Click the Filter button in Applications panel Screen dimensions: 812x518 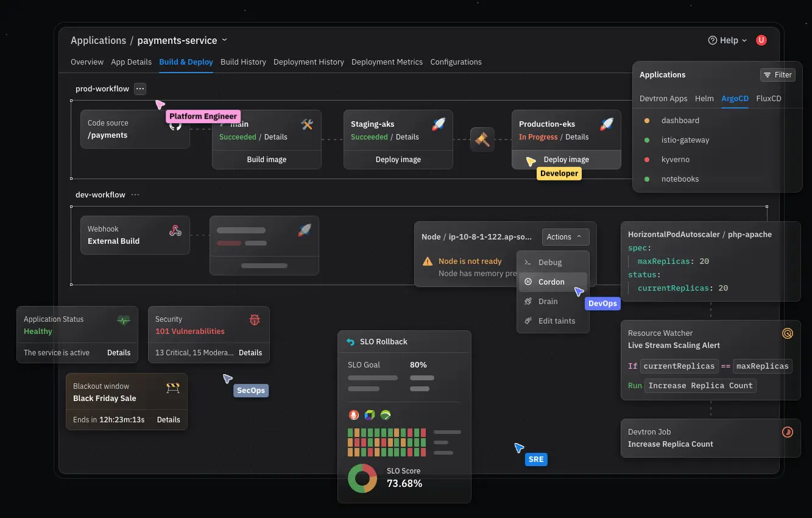coord(778,74)
